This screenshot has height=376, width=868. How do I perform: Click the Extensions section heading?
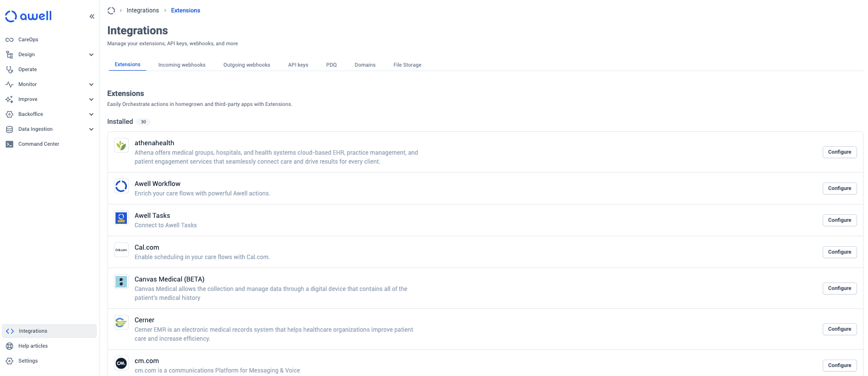pos(125,94)
